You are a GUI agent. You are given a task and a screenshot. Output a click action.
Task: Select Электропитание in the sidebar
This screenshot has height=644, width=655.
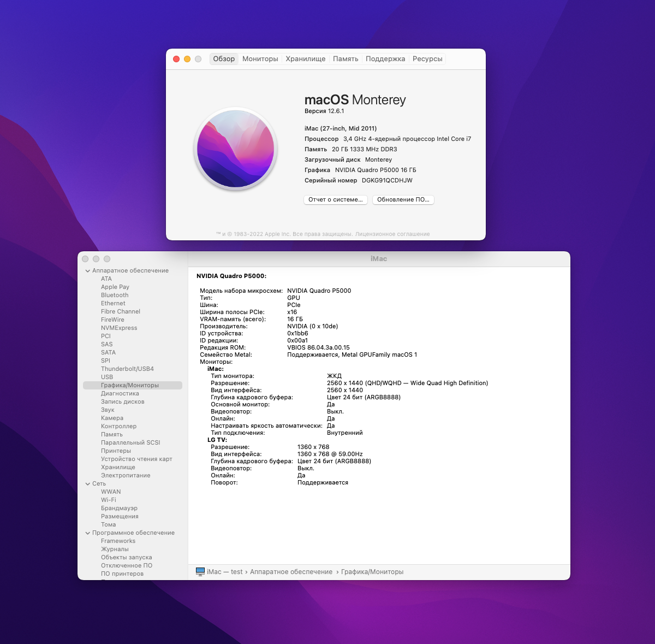click(126, 476)
